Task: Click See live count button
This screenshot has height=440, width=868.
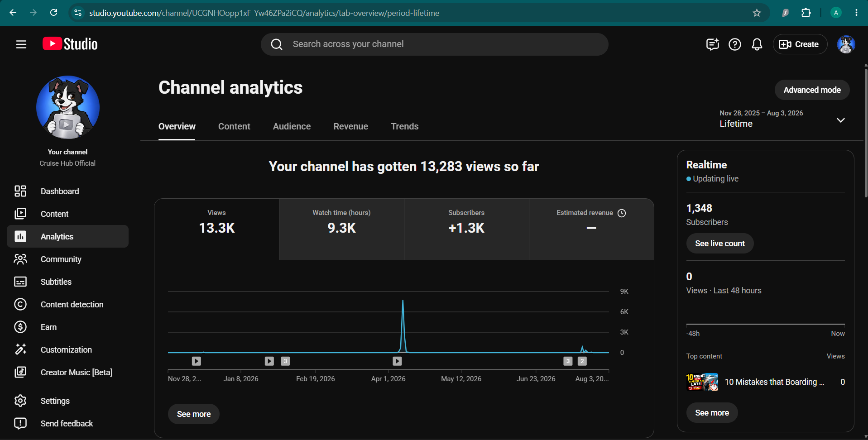Action: coord(720,244)
